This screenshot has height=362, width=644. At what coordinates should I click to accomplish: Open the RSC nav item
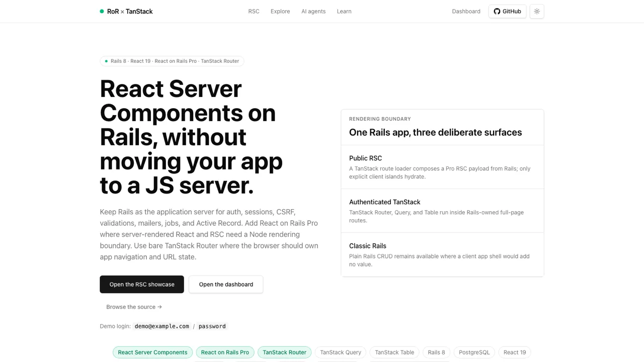tap(254, 11)
